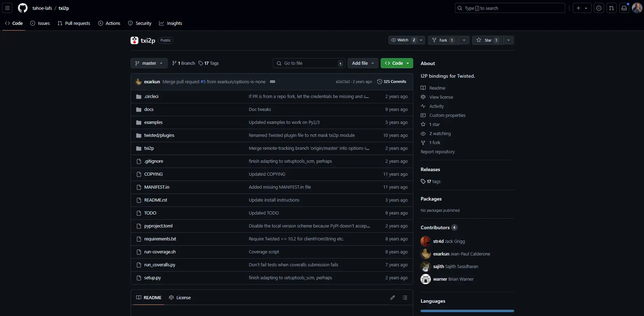
Task: Open the green Code dropdown button
Action: (x=397, y=63)
